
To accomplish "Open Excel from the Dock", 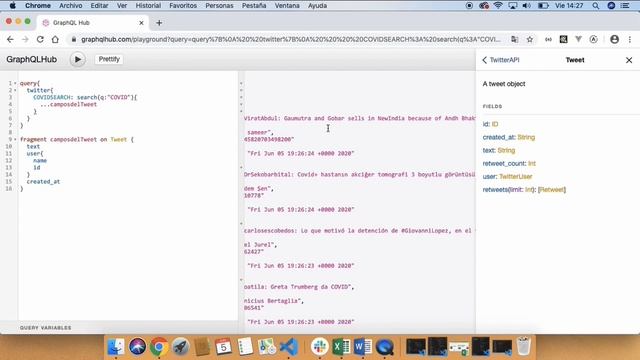I will [x=341, y=347].
